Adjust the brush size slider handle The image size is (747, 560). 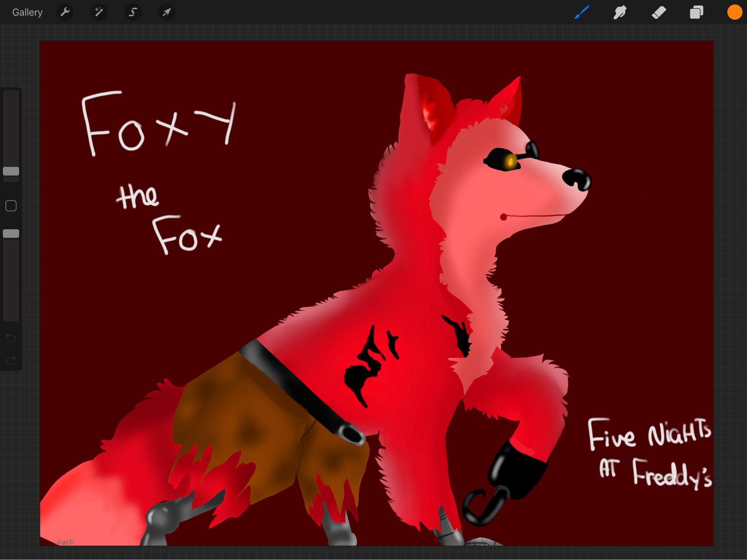pyautogui.click(x=11, y=171)
